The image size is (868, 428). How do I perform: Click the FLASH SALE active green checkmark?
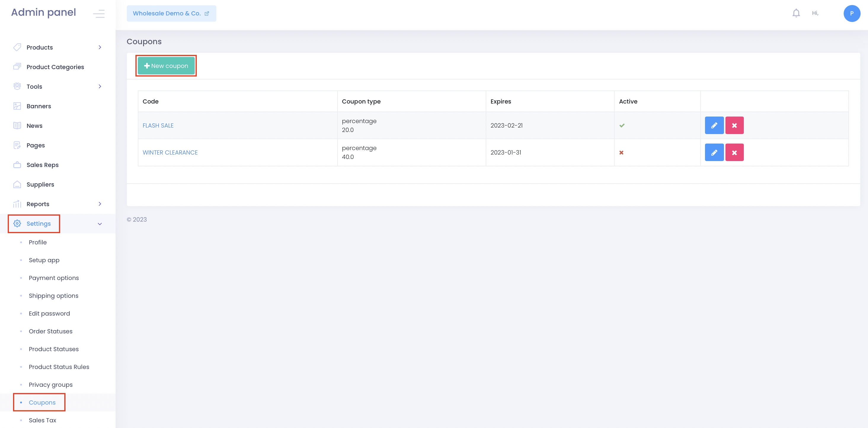pos(622,125)
